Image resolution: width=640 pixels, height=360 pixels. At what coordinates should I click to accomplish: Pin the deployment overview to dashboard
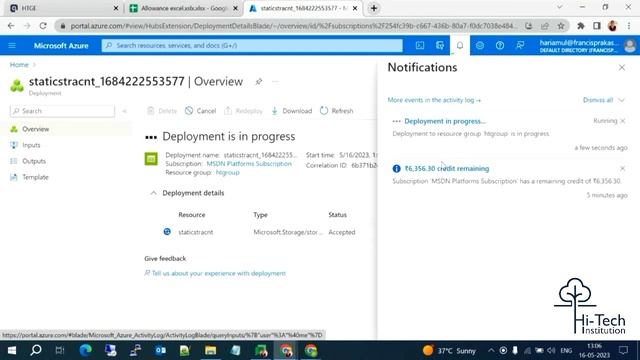tap(258, 82)
